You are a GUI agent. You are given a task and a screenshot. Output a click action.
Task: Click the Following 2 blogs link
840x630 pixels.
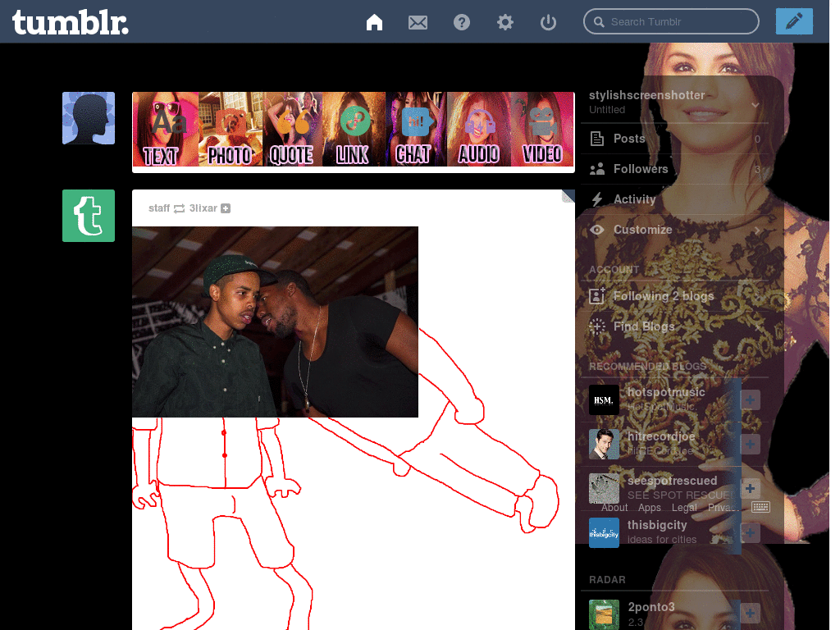pyautogui.click(x=663, y=296)
